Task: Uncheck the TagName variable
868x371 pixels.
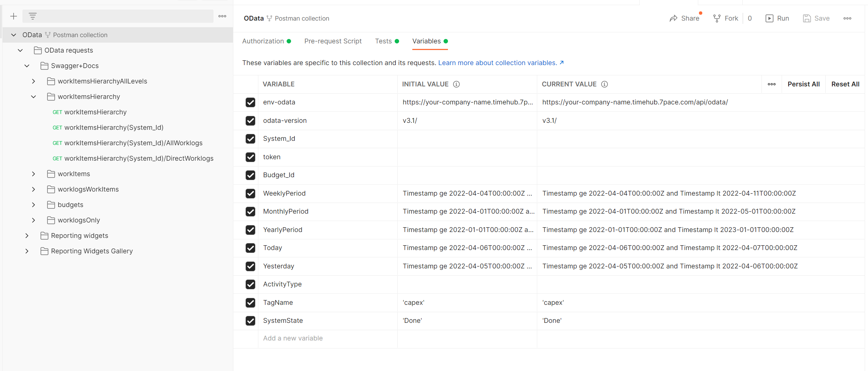Action: (250, 303)
